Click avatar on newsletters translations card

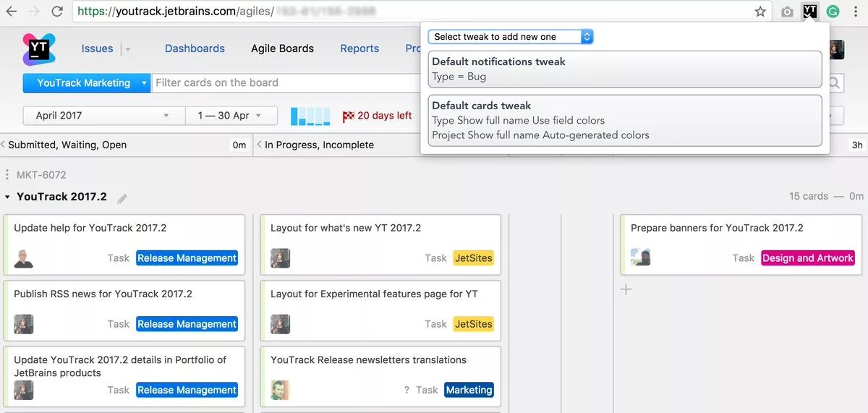coord(280,390)
